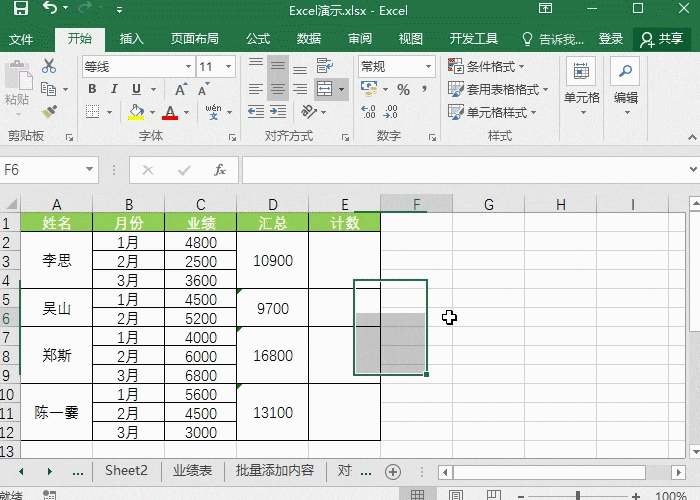Screen dimensions: 700x500
Task: Open the 业绩表 sheet tab
Action: pos(192,471)
